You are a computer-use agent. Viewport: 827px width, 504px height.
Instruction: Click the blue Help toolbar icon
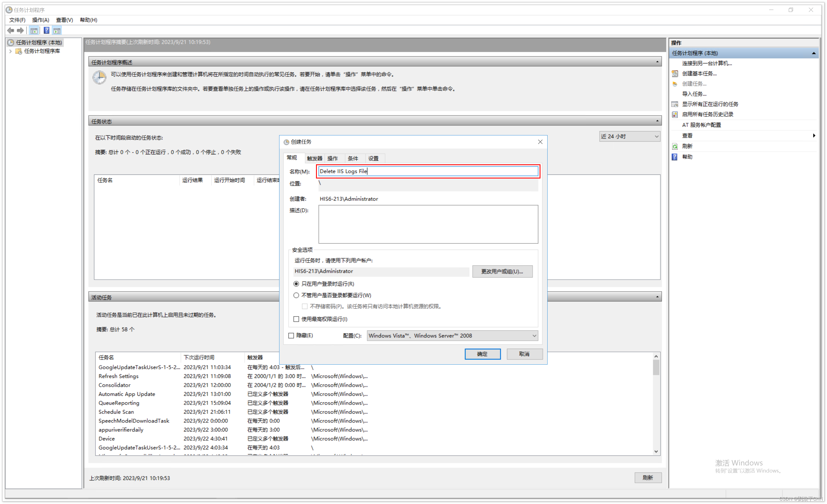pyautogui.click(x=47, y=31)
